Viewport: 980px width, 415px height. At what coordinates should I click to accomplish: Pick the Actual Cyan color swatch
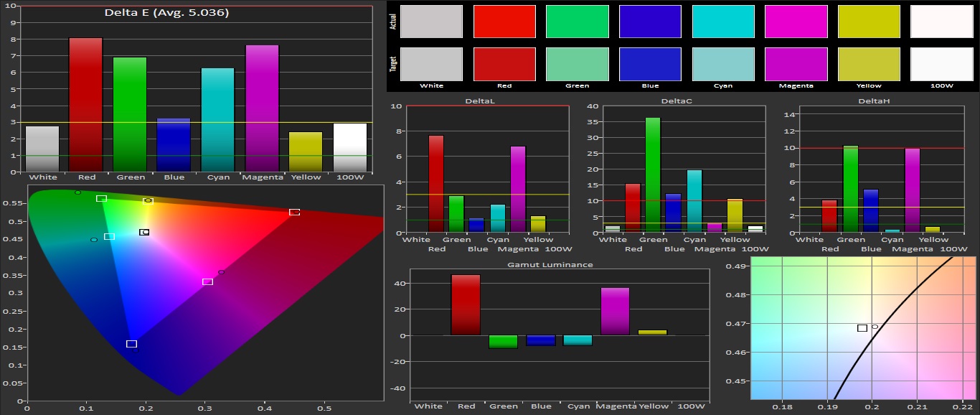(723, 22)
